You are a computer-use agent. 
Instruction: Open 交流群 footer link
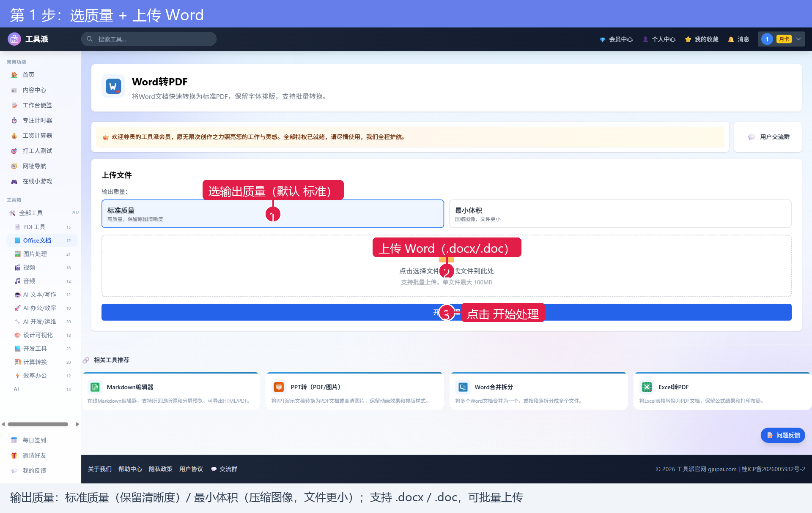(x=224, y=469)
